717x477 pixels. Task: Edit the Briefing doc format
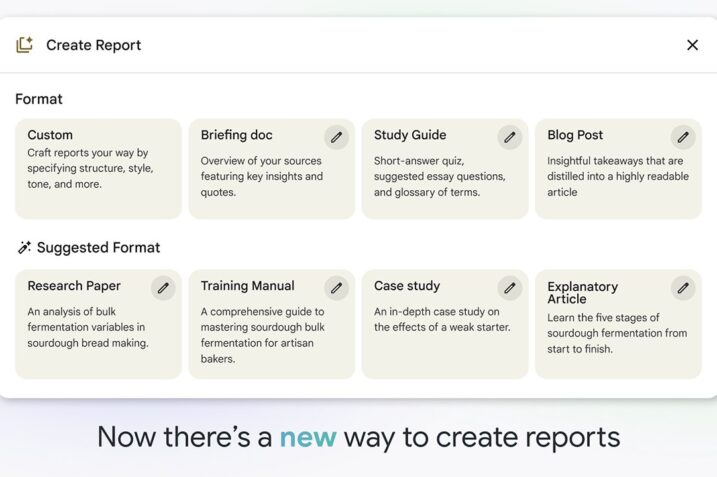click(x=337, y=137)
